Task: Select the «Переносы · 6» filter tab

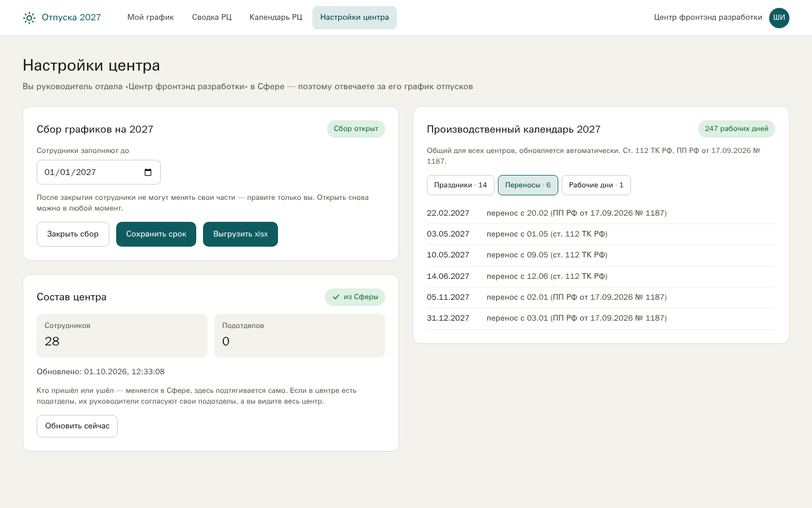Action: 528,185
